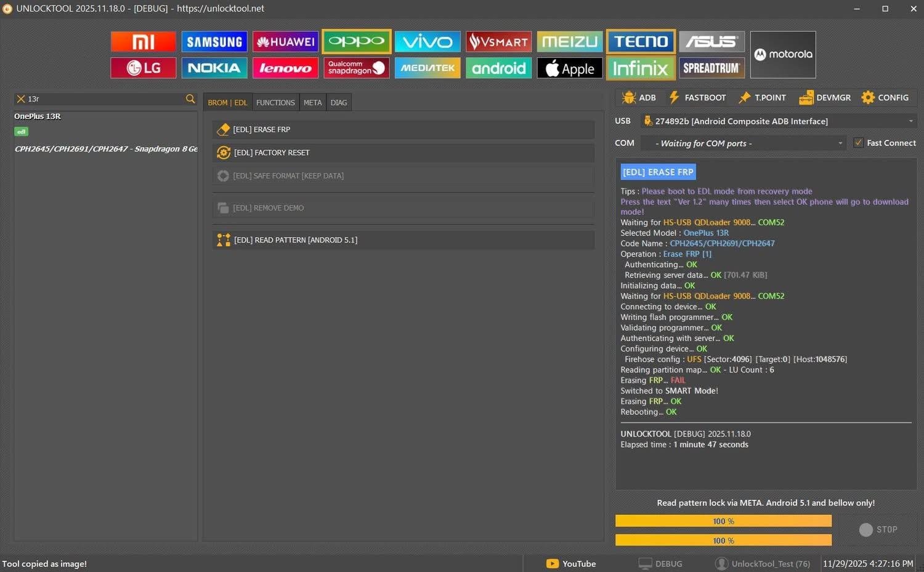Click the upper 100% progress bar
The height and width of the screenshot is (572, 924).
click(723, 522)
